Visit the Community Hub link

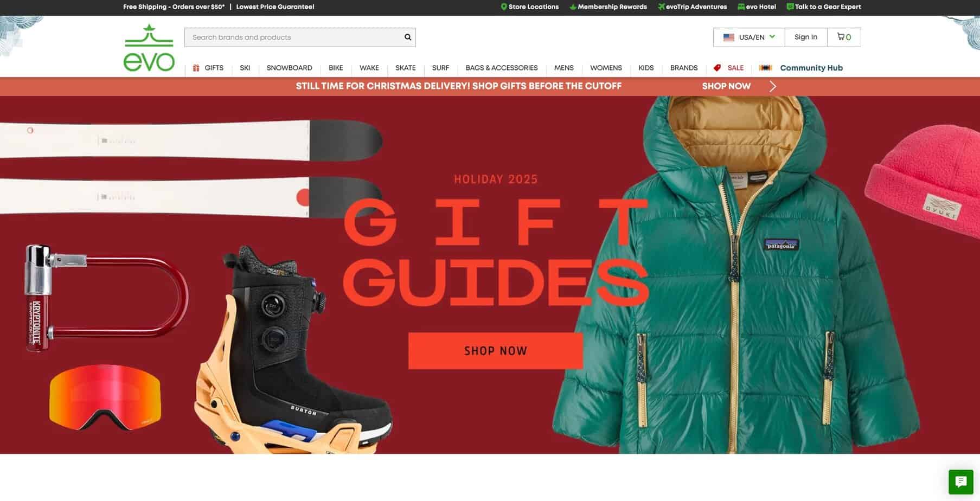click(811, 68)
